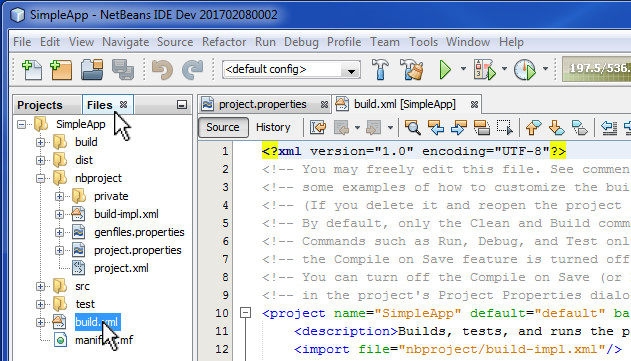Click the editor Last Edit icon
Image resolution: width=631 pixels, height=361 pixels.
(x=318, y=128)
